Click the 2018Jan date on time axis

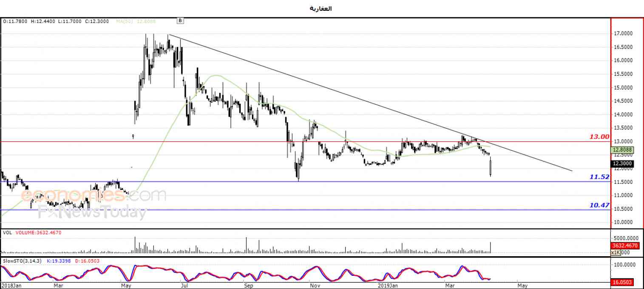click(11, 285)
